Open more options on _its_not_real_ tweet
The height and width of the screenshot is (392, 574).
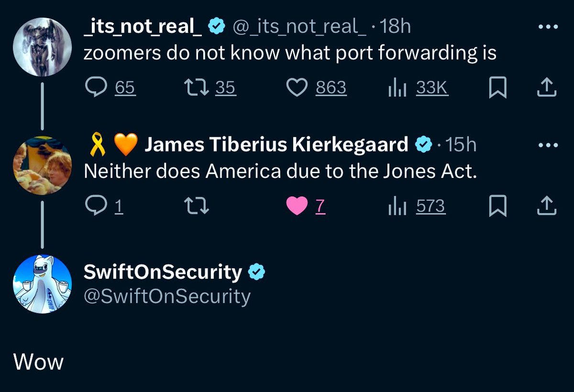click(548, 27)
